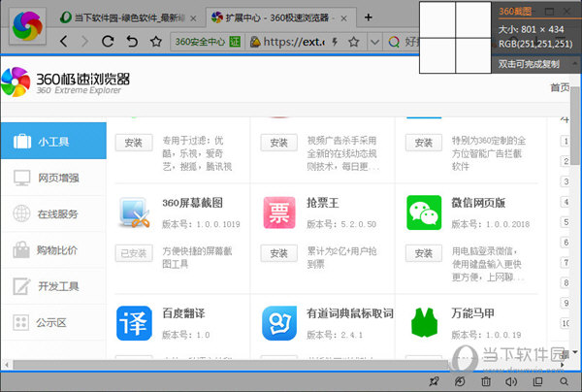This screenshot has width=582, height=392.
Task: Select the 公示区 category
Action: point(53,322)
